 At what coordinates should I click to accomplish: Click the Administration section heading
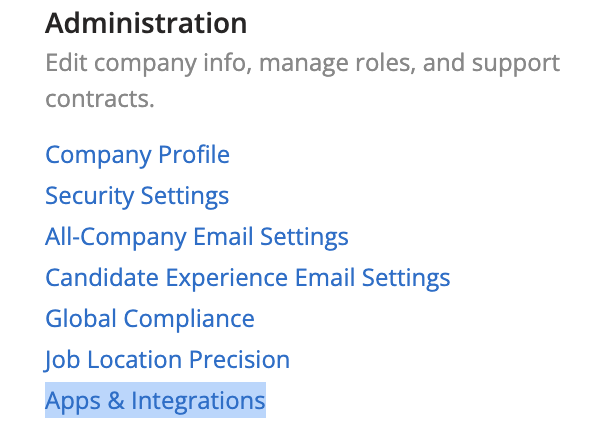146,22
